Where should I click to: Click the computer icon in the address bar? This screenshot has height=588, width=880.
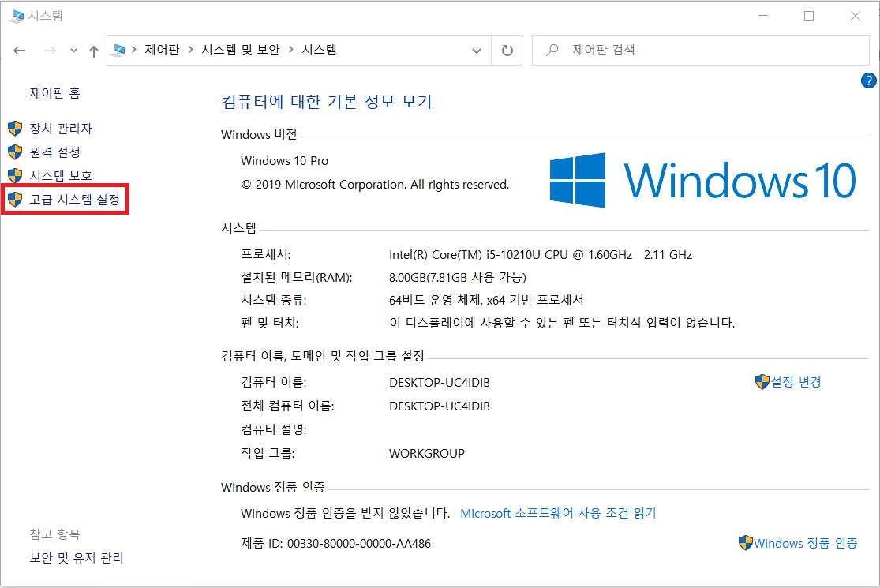119,50
